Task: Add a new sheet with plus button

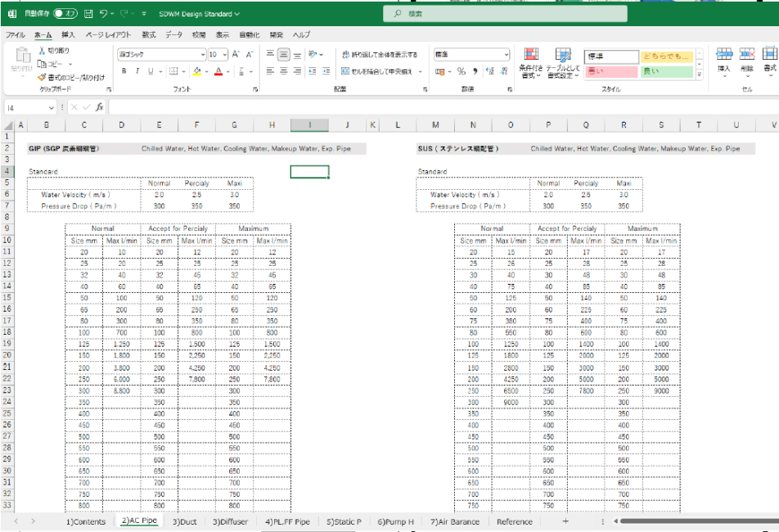Action: pos(565,521)
